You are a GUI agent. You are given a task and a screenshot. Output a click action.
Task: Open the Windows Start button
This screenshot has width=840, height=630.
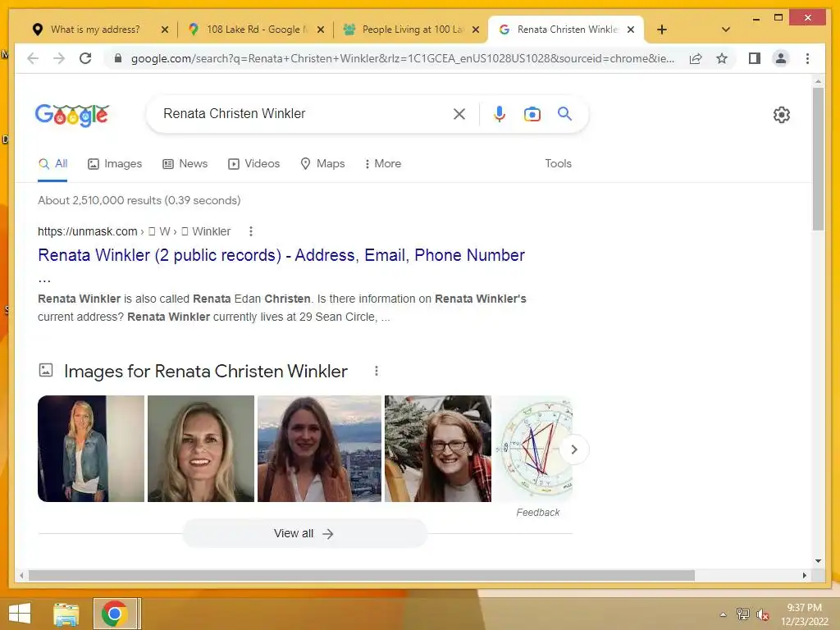[20, 614]
